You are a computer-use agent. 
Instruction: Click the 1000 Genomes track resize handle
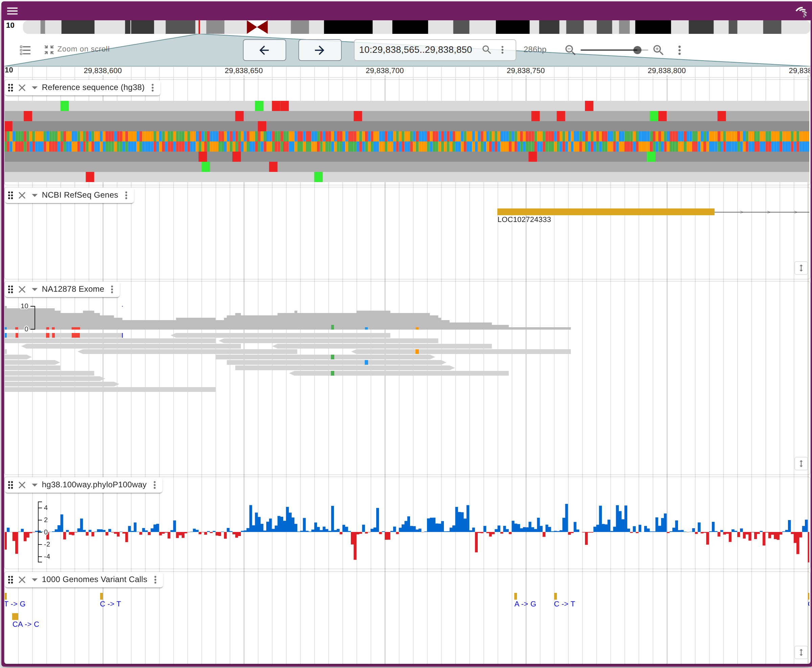[801, 652]
